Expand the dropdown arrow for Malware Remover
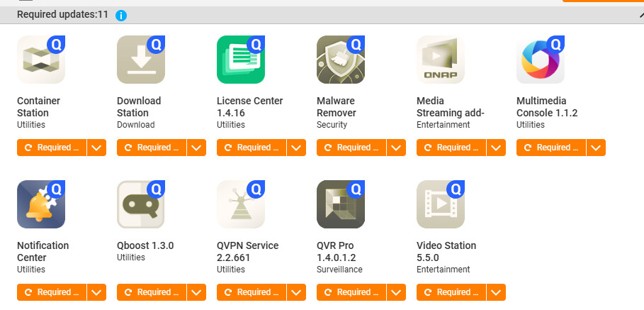Screen dimensions: 644x310 tap(396, 148)
